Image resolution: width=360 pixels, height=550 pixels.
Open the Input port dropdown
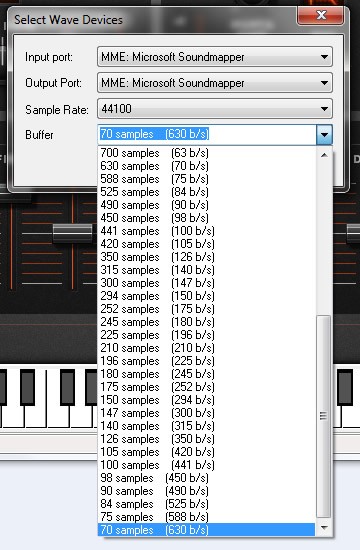pyautogui.click(x=215, y=57)
